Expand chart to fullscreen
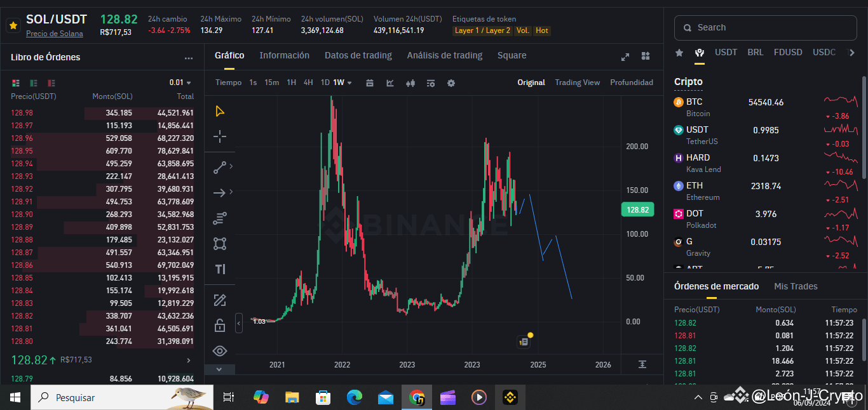The width and height of the screenshot is (868, 410). click(625, 56)
